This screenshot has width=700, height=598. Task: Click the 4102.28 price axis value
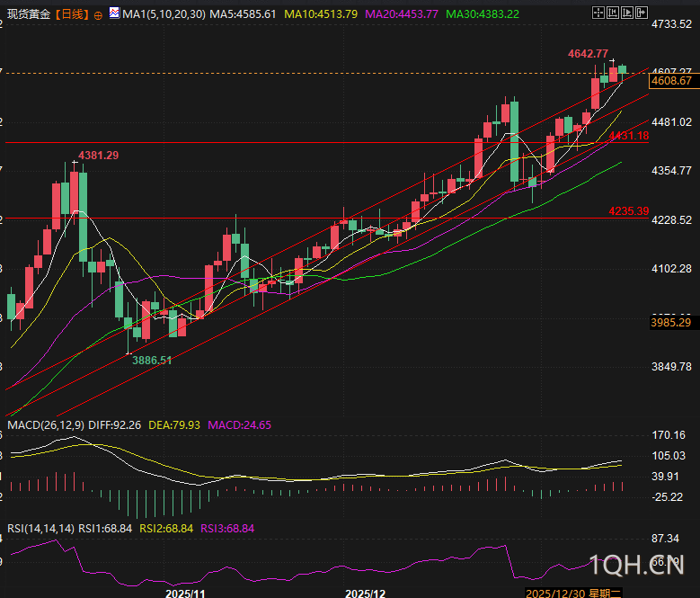coord(671,269)
